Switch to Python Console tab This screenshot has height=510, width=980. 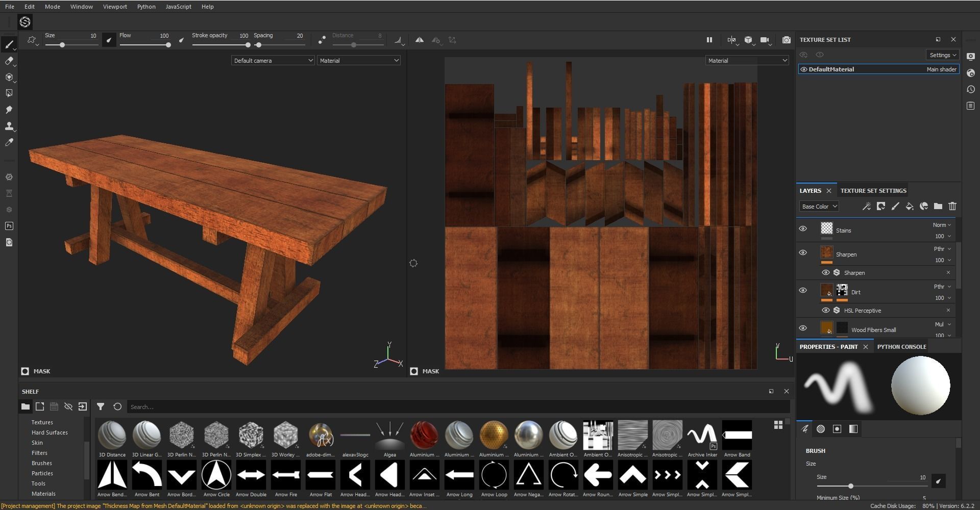click(x=901, y=347)
